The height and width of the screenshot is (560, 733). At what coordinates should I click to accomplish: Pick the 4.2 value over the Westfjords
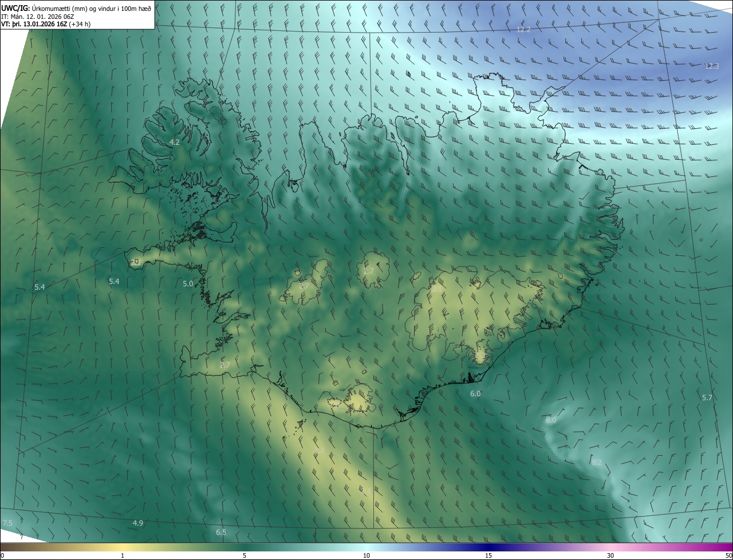click(x=175, y=142)
